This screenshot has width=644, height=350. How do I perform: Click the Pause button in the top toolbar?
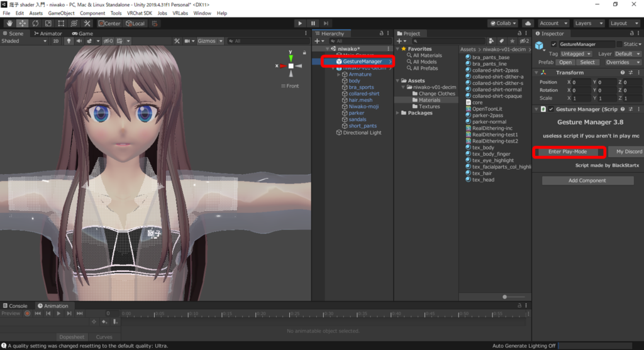point(313,23)
